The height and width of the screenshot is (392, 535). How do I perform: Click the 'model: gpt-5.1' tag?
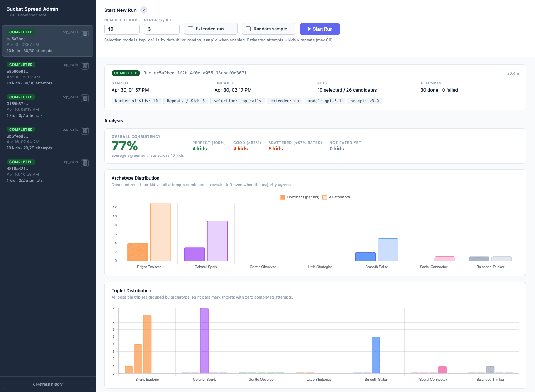click(325, 101)
